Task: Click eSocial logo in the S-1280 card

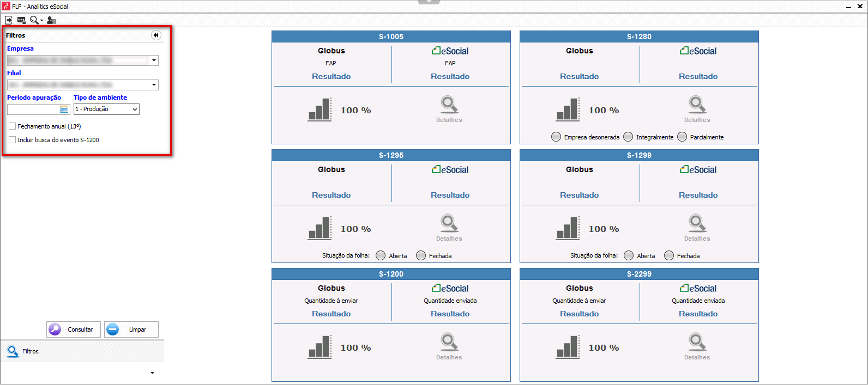Action: (698, 51)
